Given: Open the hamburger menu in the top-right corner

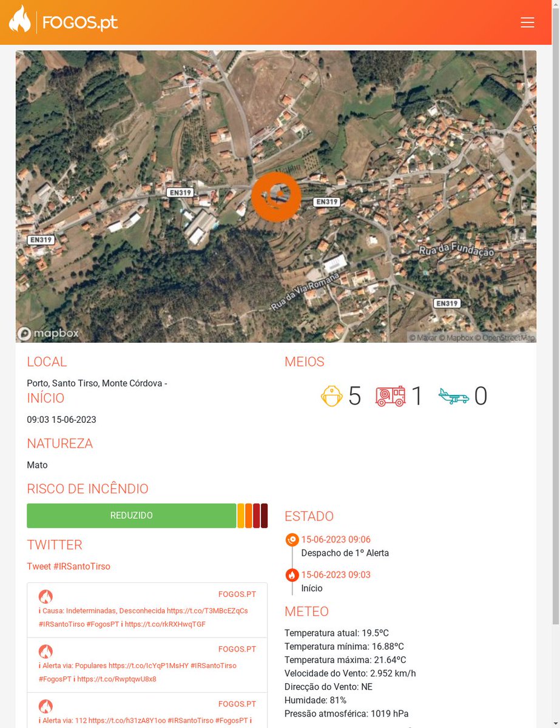Looking at the screenshot, I should [x=527, y=22].
